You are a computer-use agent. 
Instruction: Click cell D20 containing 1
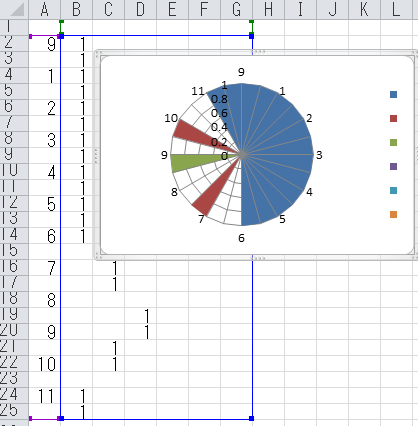pos(140,331)
